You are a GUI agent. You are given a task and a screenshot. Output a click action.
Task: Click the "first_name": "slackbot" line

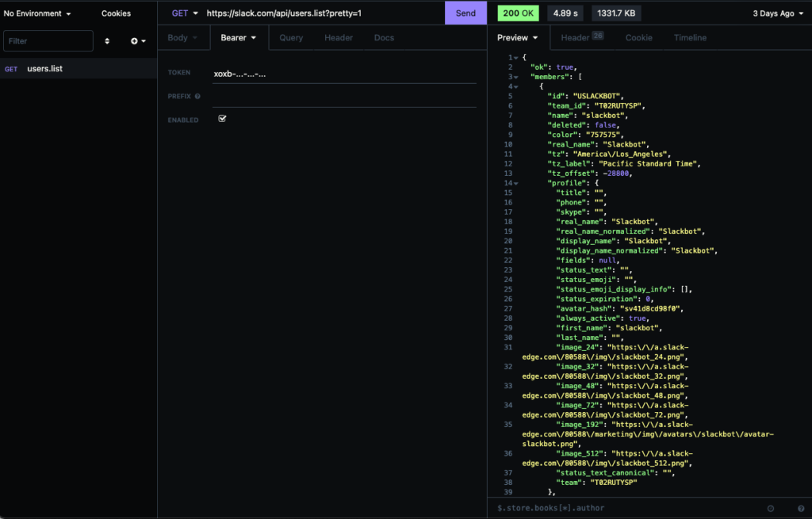(x=610, y=328)
